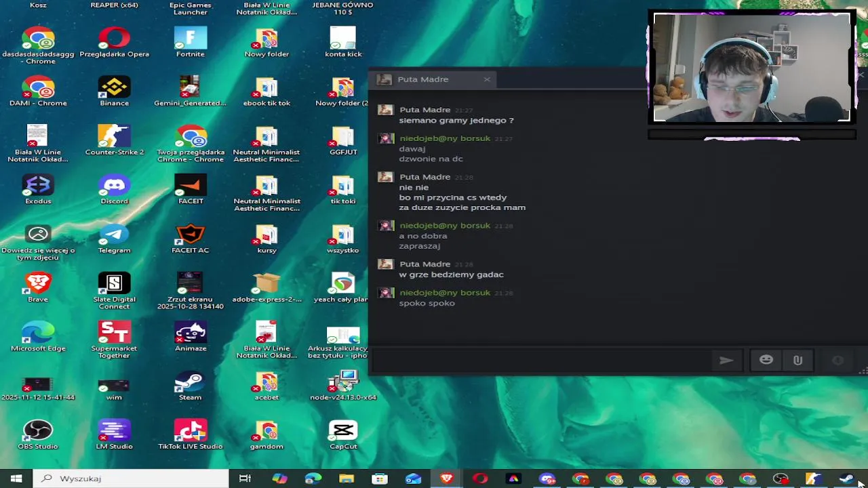Open the attachment button in Steam chat
The height and width of the screenshot is (488, 868).
797,361
